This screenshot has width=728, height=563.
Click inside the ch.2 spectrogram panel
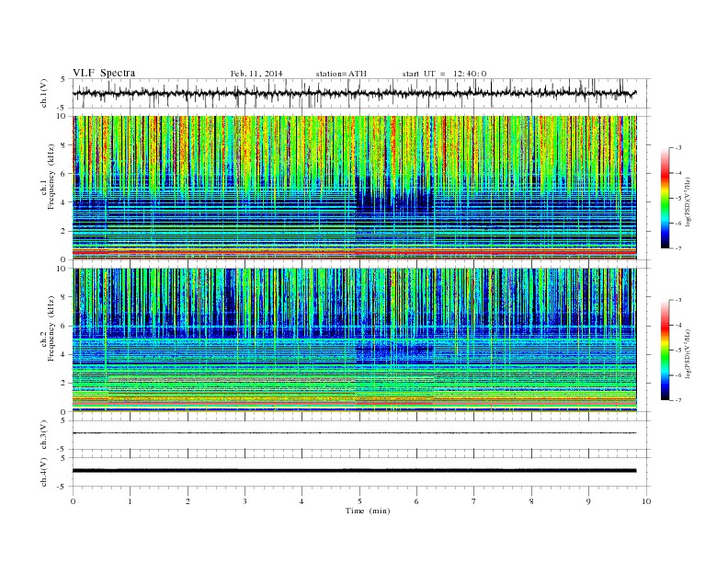pyautogui.click(x=354, y=340)
